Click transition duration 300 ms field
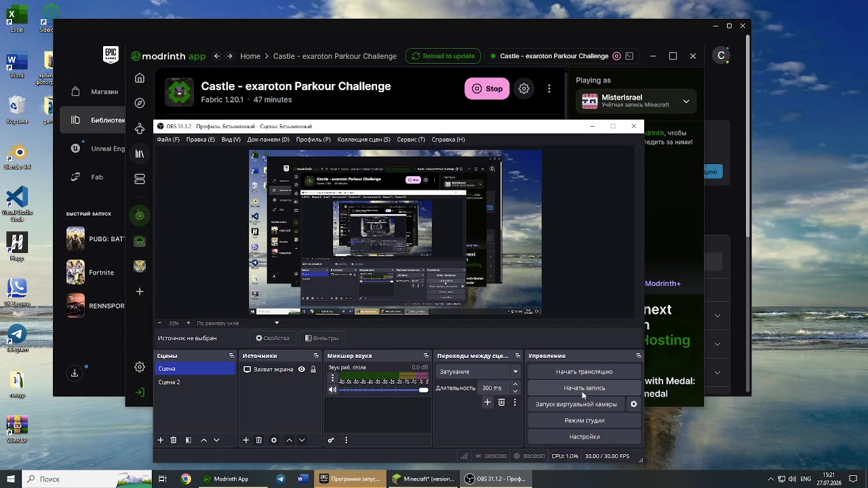This screenshot has height=488, width=868. click(494, 388)
